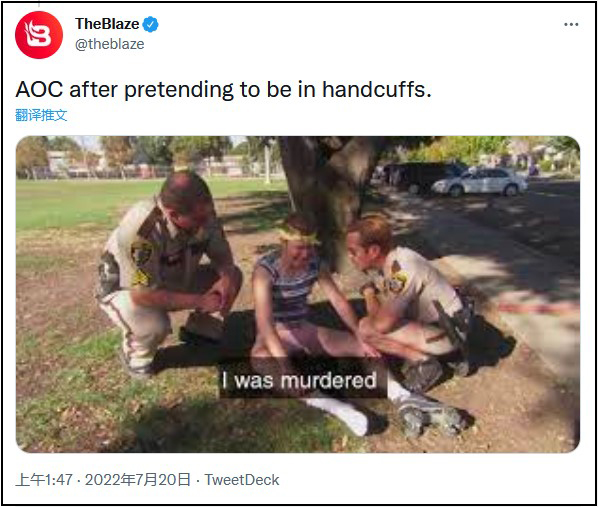Click the 上午1:47 timestamp
Image resolution: width=600 pixels, height=507 pixels.
(44, 480)
